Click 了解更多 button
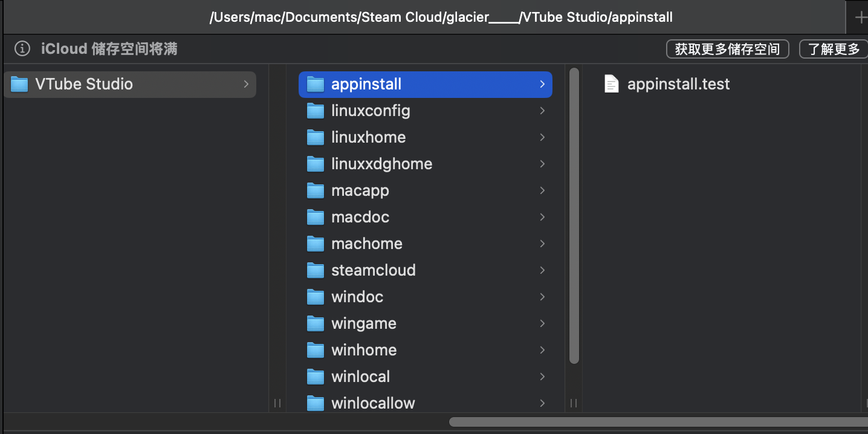Screen dimensions: 868x434 (x=834, y=49)
